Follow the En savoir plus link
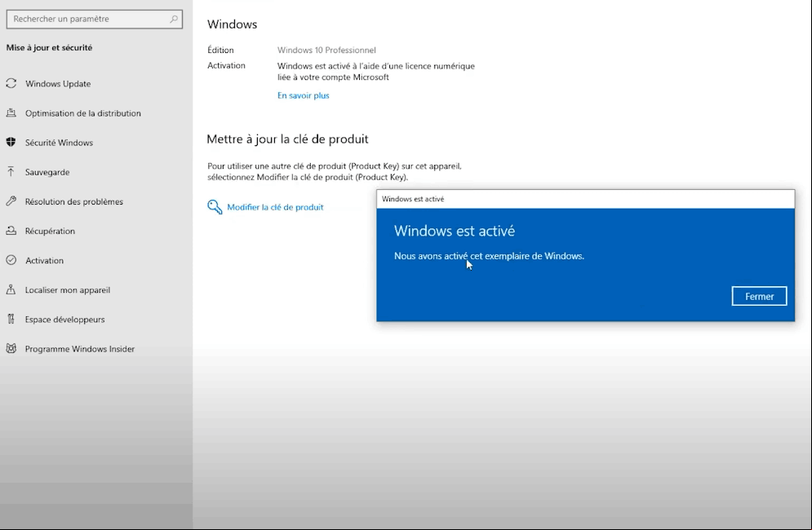Screen dimensions: 812x530 point(304,95)
